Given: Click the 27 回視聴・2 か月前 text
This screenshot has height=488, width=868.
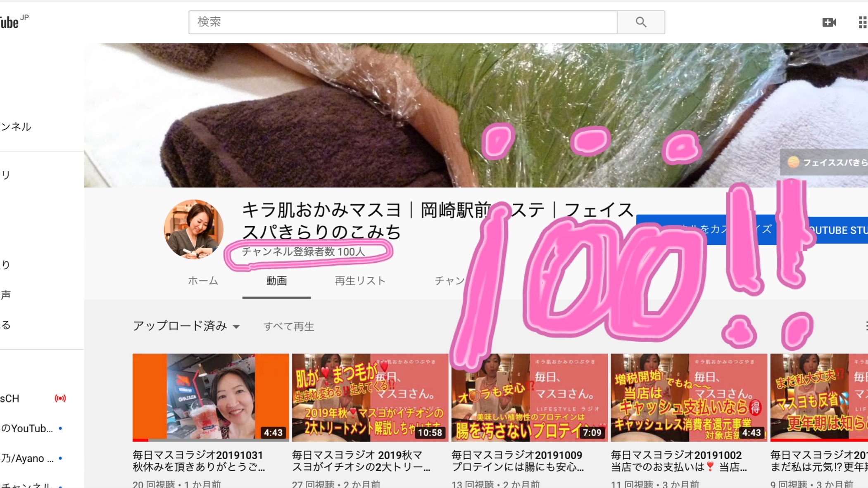Looking at the screenshot, I should [336, 484].
